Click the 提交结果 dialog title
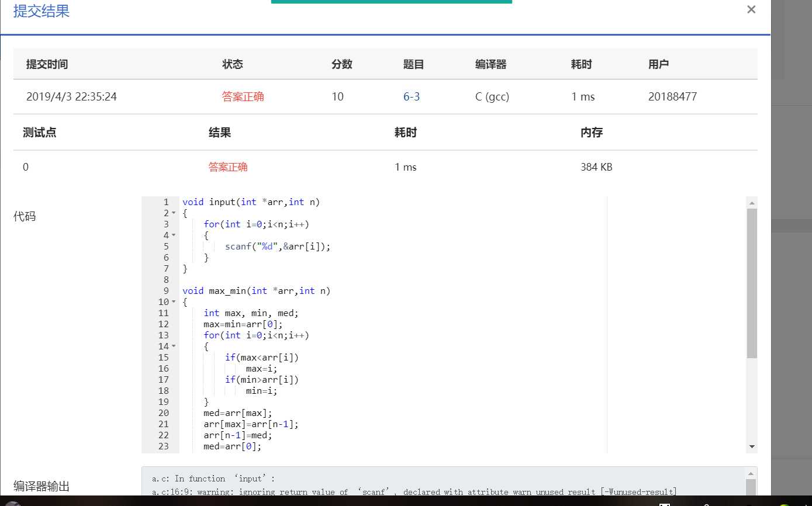This screenshot has height=506, width=812. [x=42, y=11]
